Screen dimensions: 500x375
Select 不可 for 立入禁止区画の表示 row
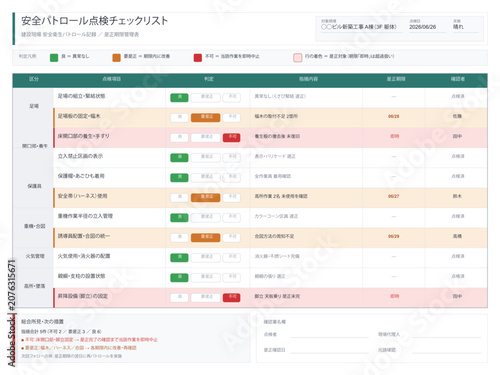tap(231, 157)
